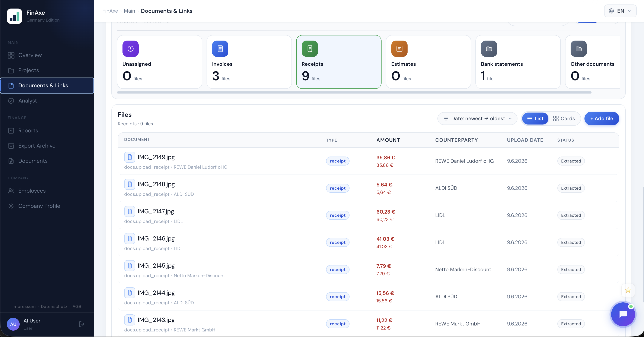Select the blue Invoices folder icon

(x=220, y=48)
